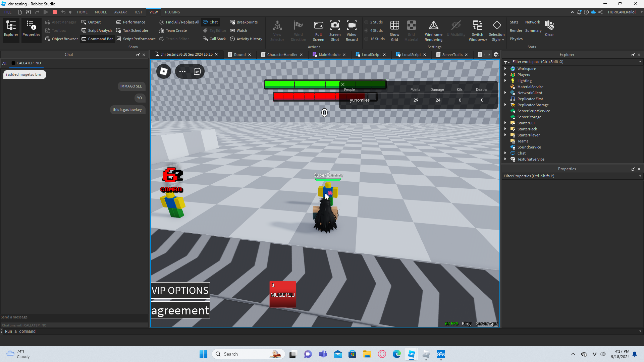Select the 16 Studs radio option
The width and height of the screenshot is (644, 362).
367,39
